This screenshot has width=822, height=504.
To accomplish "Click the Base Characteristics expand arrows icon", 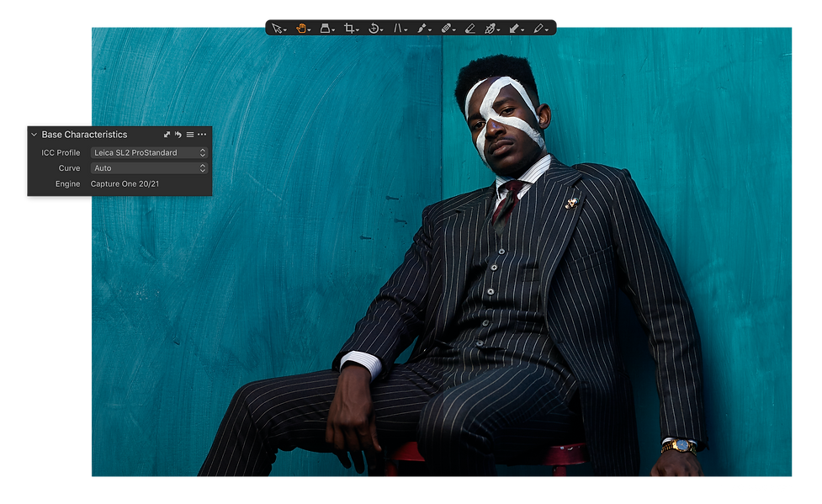I will pyautogui.click(x=167, y=135).
